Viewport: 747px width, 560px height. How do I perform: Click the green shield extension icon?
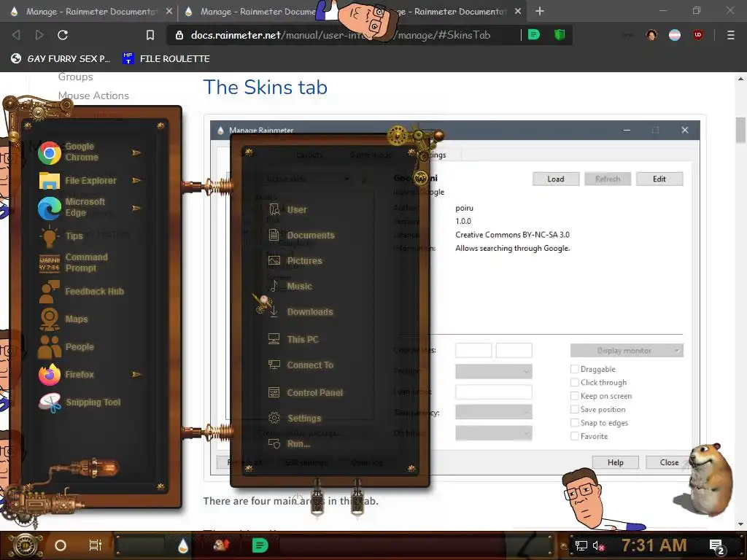point(560,35)
